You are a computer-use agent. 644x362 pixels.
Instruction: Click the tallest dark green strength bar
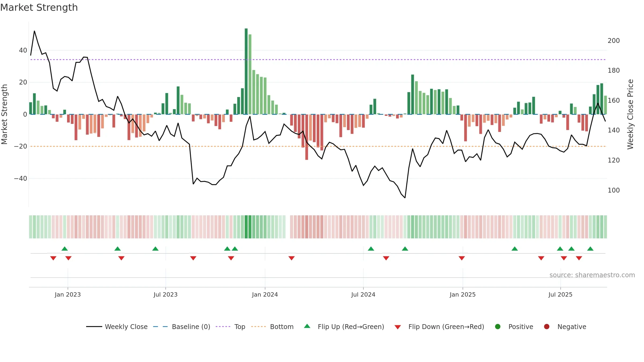pyautogui.click(x=246, y=71)
